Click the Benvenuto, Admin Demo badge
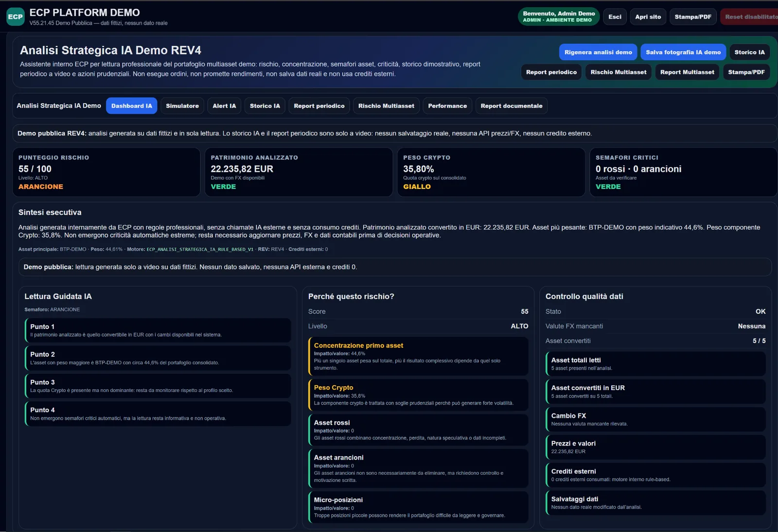Screen dimensions: 778x532 point(559,17)
